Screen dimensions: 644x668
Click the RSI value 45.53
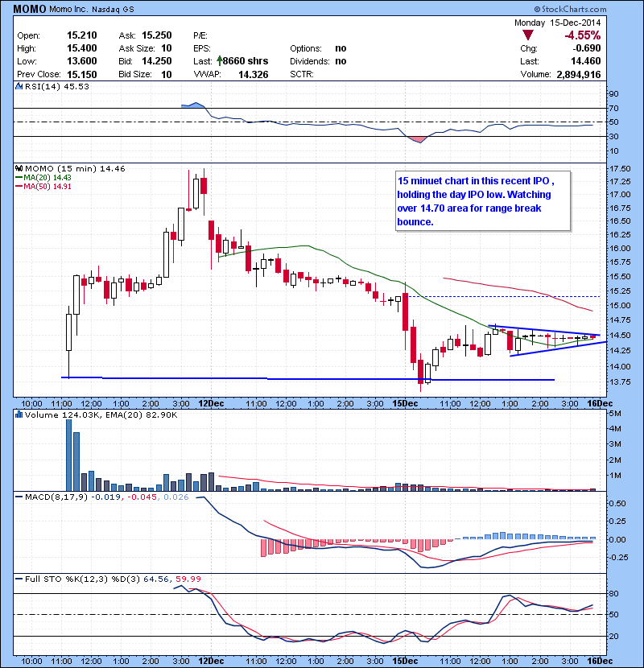(76, 86)
